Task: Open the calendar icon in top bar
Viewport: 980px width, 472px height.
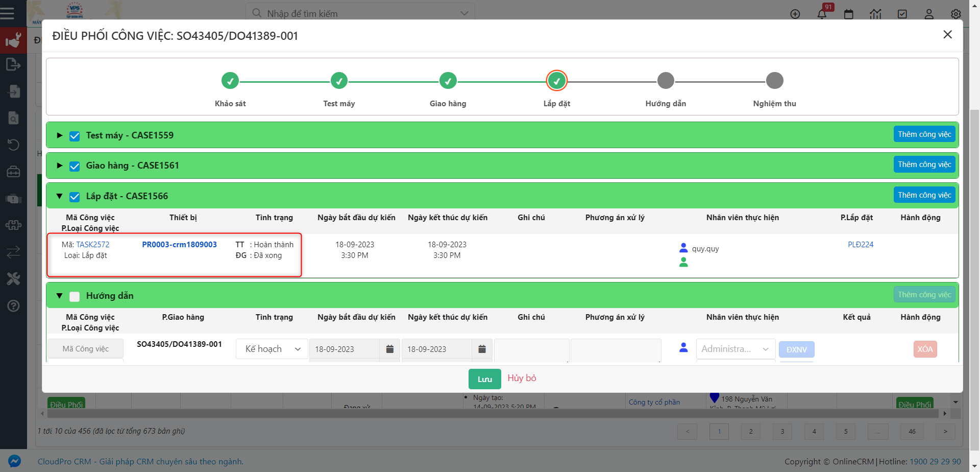Action: coord(849,14)
